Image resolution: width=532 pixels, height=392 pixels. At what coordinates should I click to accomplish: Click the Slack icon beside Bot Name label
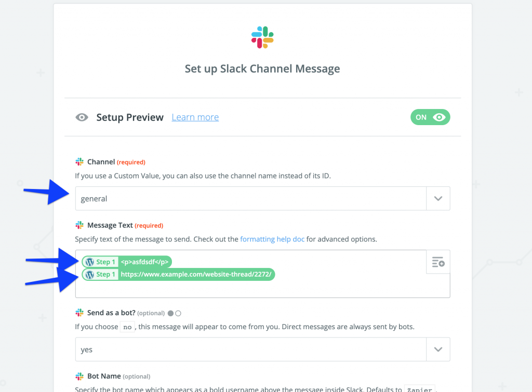pos(80,376)
